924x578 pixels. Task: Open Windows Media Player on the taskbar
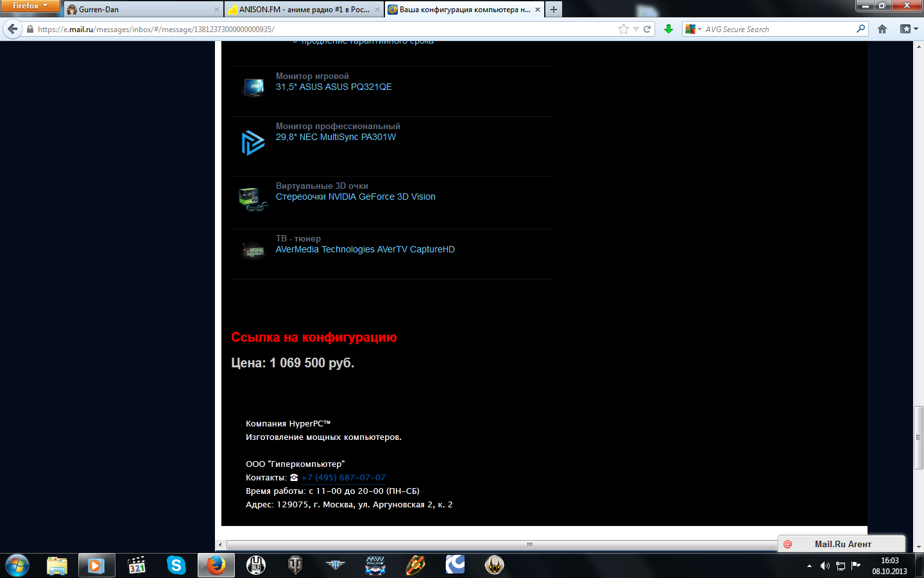[96, 565]
